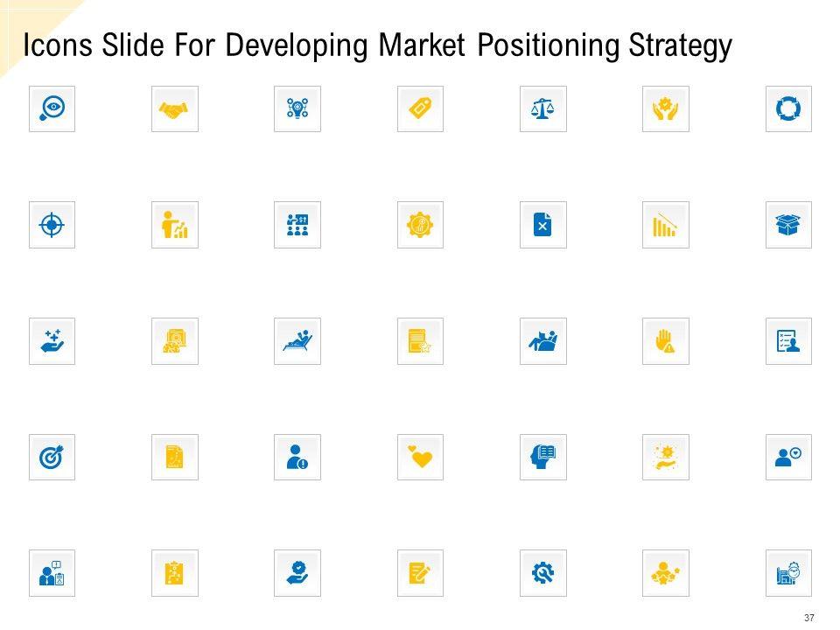The width and height of the screenshot is (840, 630).
Task: Select the yellow hand warning icon
Action: (x=666, y=340)
